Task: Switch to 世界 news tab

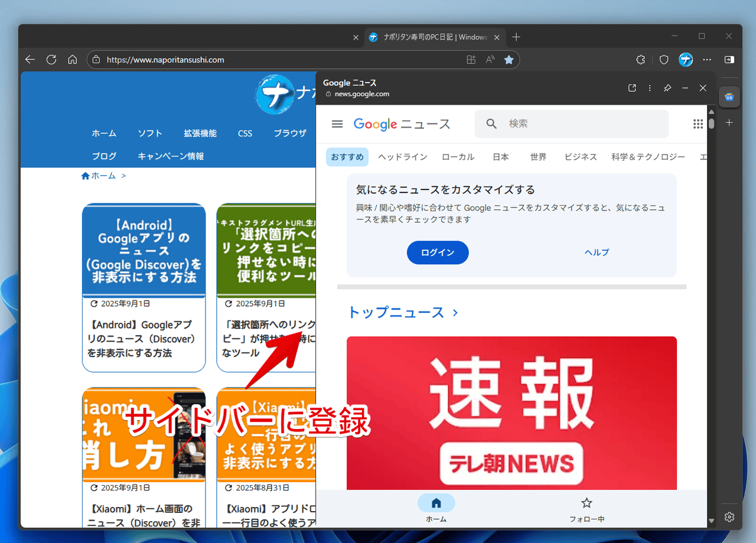Action: click(x=538, y=157)
